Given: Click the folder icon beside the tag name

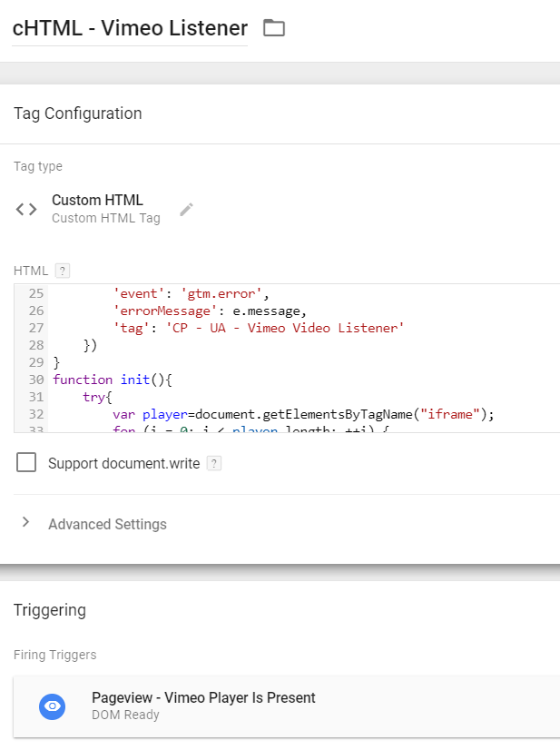Looking at the screenshot, I should click(x=273, y=28).
